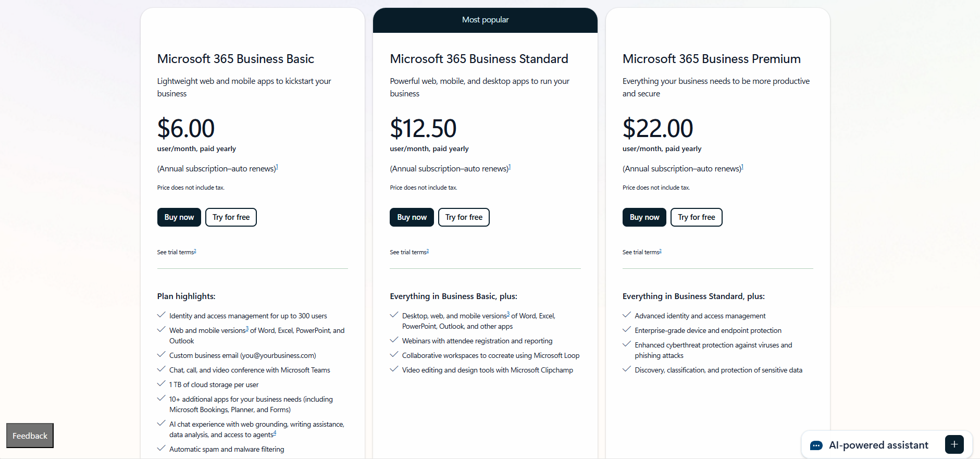Click the Feedback button

click(x=30, y=436)
